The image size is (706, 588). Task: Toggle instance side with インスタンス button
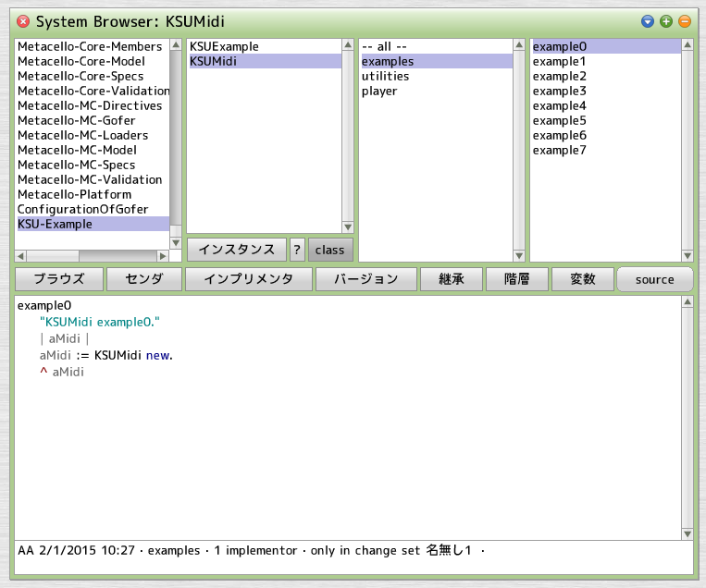pyautogui.click(x=237, y=250)
